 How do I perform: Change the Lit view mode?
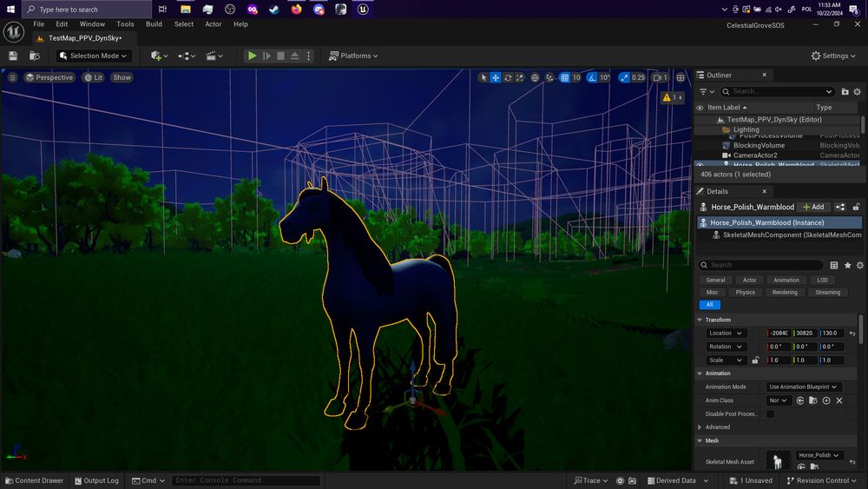click(x=93, y=77)
